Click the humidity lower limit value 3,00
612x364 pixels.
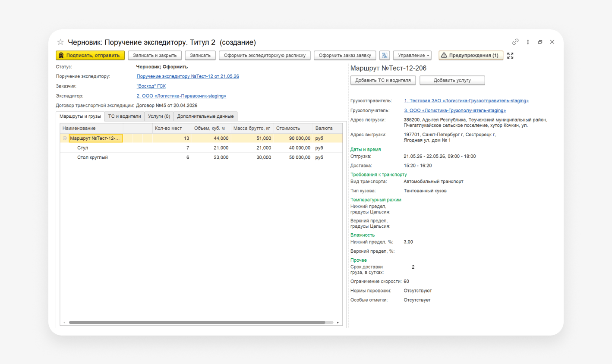coord(408,242)
